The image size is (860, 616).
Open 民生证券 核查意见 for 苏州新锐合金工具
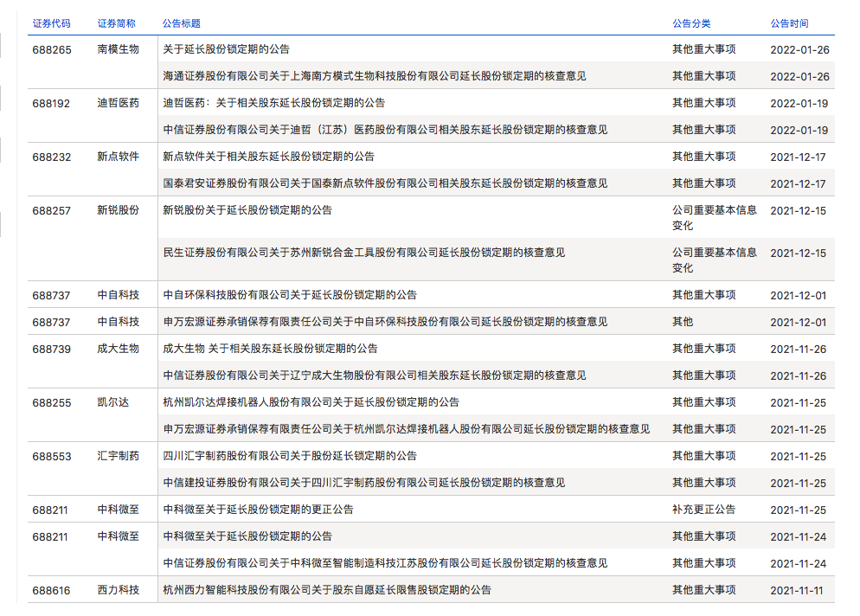364,253
